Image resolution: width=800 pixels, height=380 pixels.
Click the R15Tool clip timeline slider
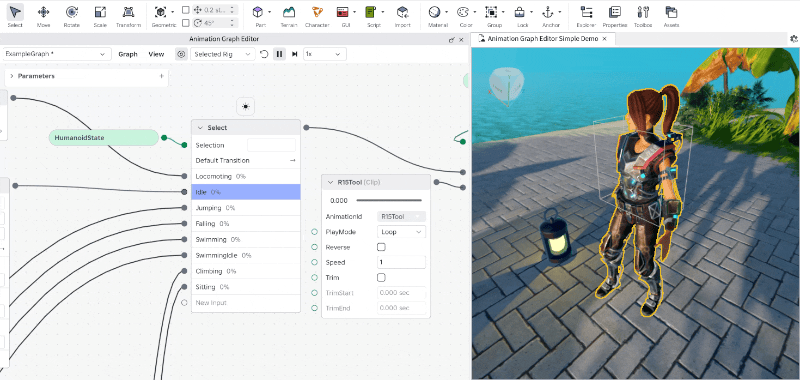(389, 200)
